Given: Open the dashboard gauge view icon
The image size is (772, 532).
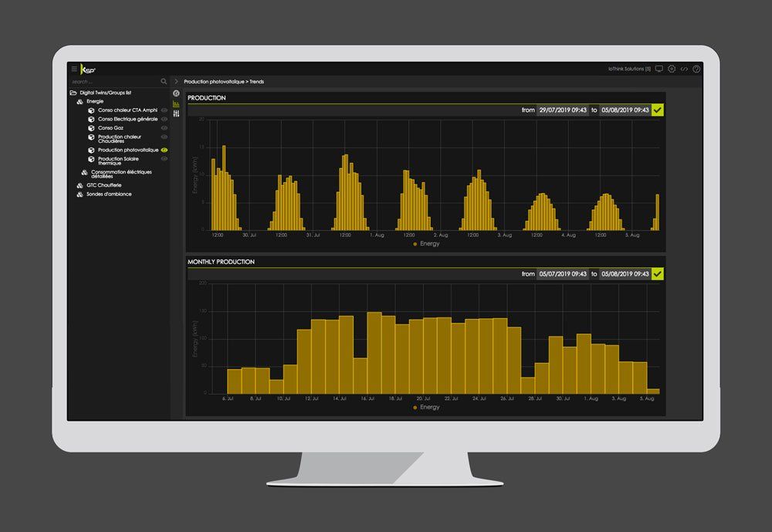Looking at the screenshot, I should (x=176, y=93).
